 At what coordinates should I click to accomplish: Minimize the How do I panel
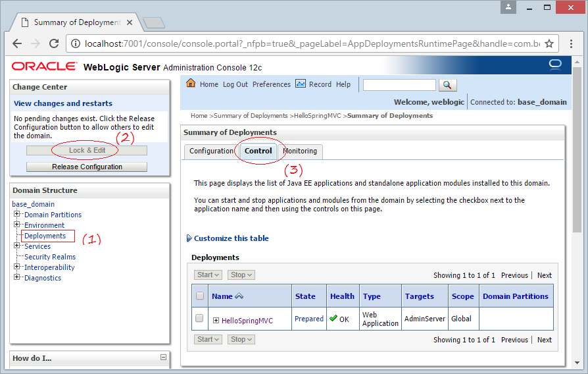(163, 357)
